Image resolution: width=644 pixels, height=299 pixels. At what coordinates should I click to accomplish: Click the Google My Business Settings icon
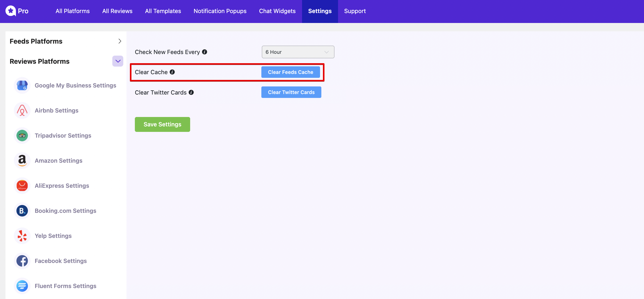[22, 86]
